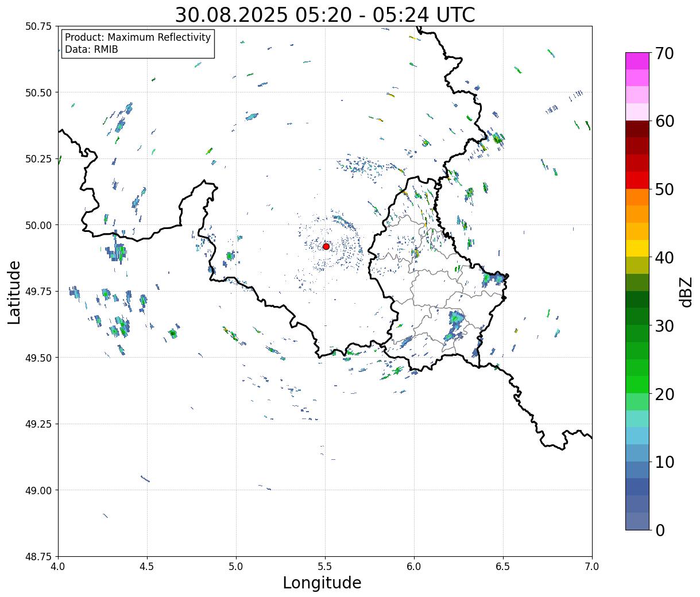Click the 'Latitude' axis label
The image size is (700, 597).
click(x=14, y=292)
